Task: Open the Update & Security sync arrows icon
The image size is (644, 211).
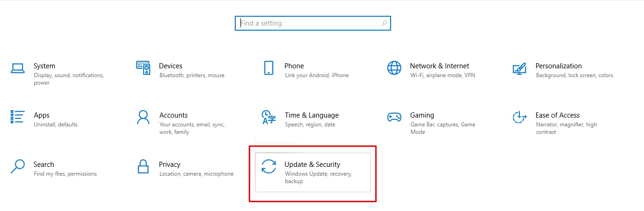Action: click(x=269, y=166)
